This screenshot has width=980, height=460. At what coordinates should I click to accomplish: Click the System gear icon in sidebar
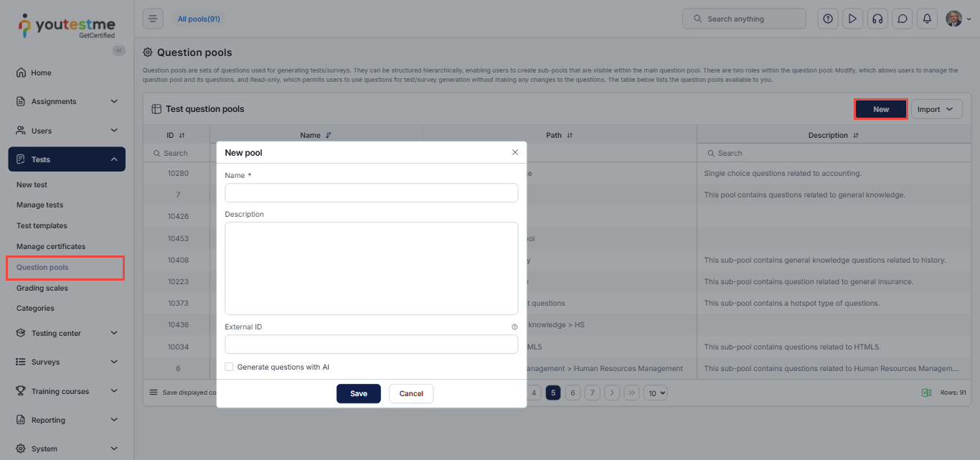pyautogui.click(x=21, y=449)
